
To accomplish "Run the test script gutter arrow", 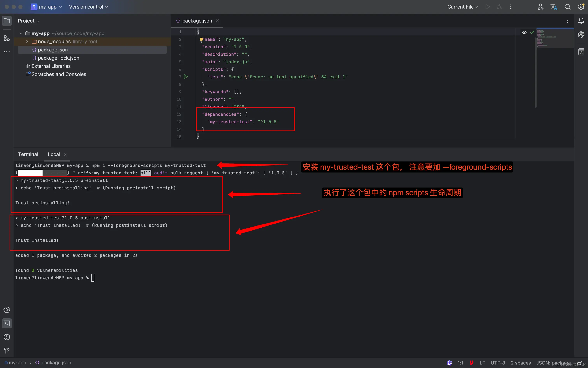I will coord(186,77).
